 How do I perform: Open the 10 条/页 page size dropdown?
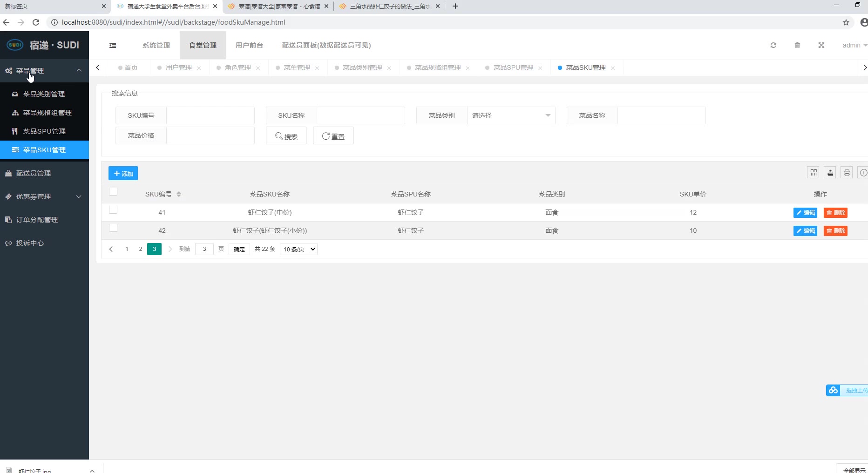point(298,249)
